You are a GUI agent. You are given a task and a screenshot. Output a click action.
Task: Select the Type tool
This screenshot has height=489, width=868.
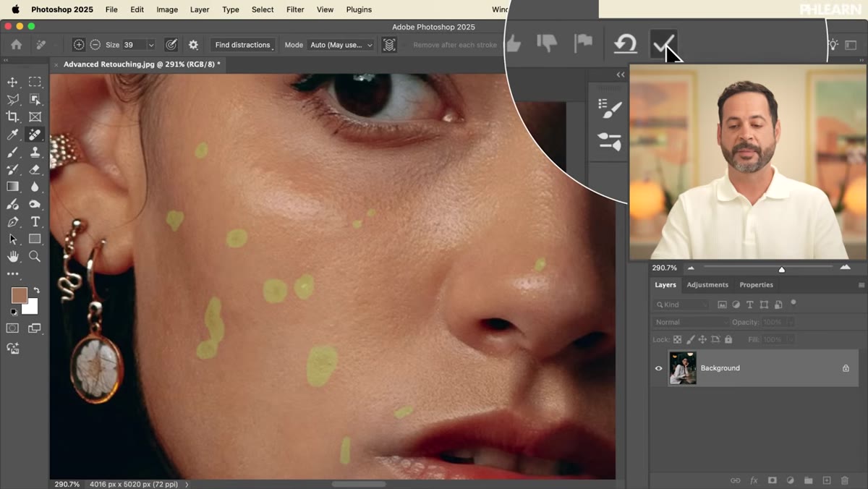pos(35,222)
